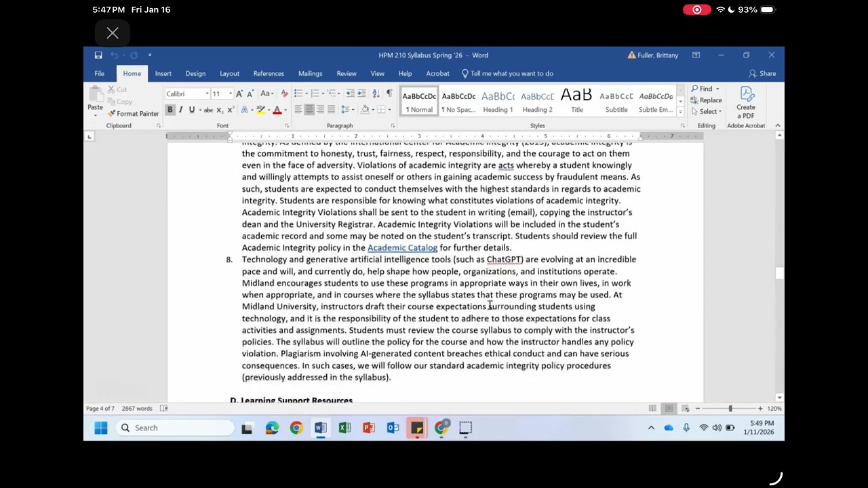This screenshot has width=868, height=488.
Task: Open the font name dropdown (Calibri)
Action: [x=206, y=94]
